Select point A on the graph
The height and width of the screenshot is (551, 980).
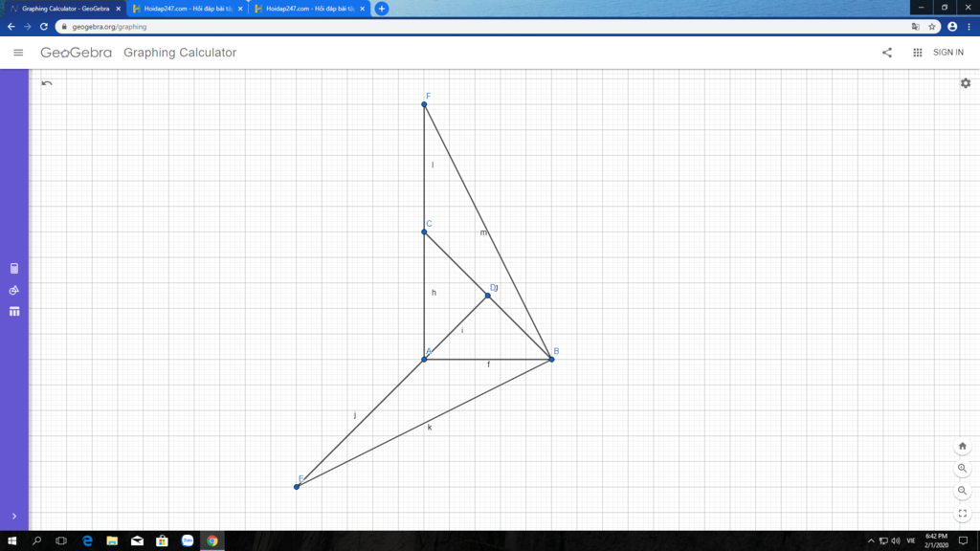tap(424, 360)
